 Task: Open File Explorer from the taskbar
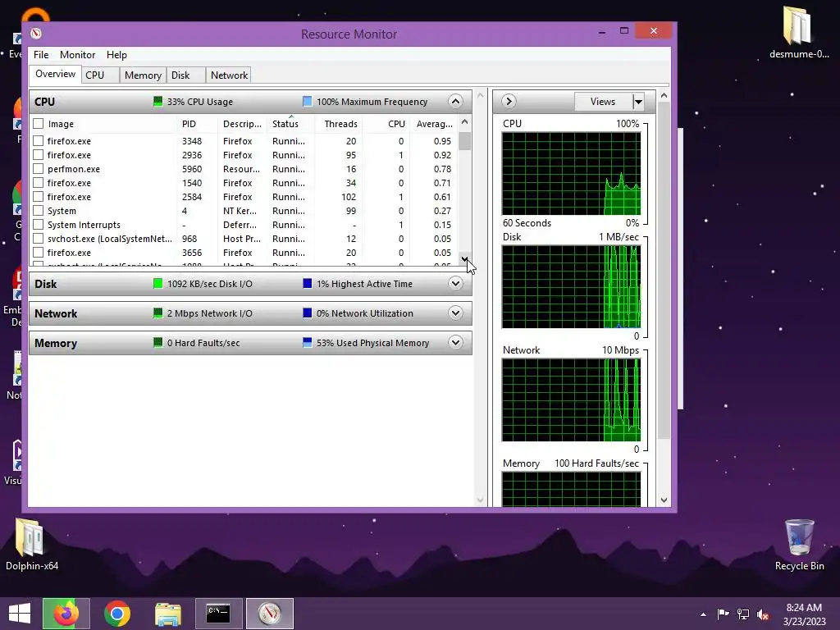pos(167,614)
